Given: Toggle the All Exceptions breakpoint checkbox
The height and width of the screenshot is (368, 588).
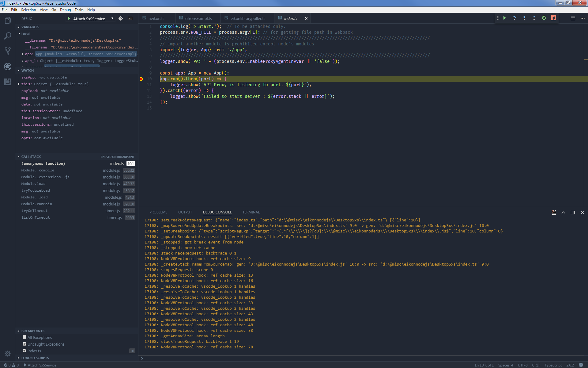Looking at the screenshot, I should pos(24,337).
